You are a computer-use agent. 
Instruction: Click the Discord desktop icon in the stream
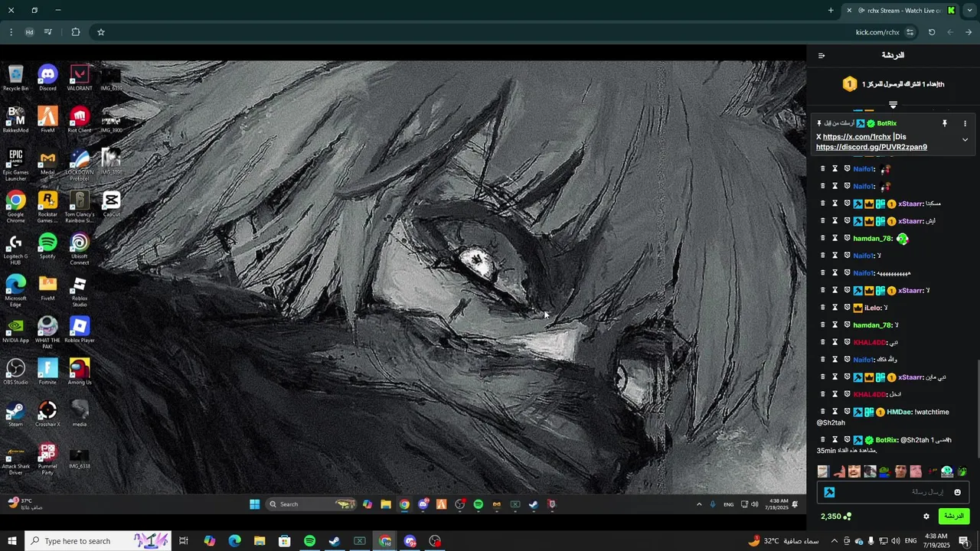click(x=47, y=78)
